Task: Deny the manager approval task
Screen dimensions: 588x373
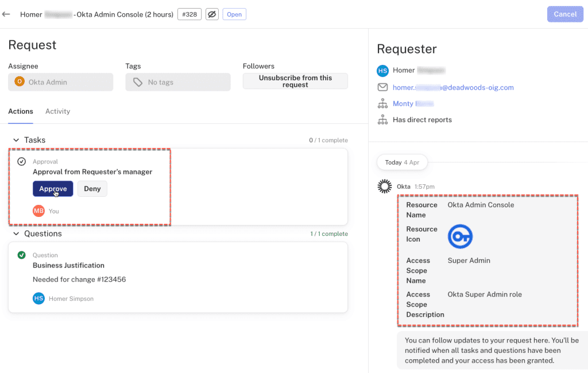Action: [92, 189]
